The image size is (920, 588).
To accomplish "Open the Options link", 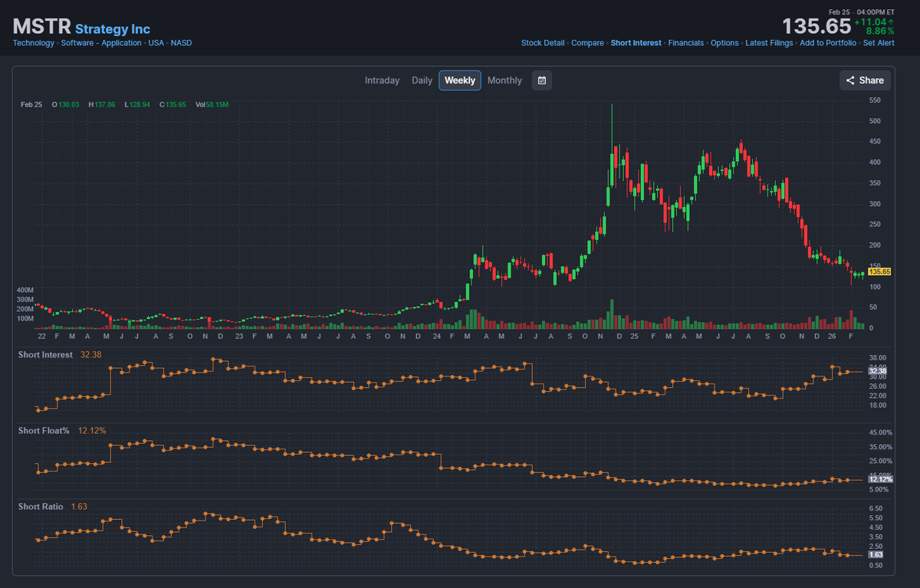I will click(x=724, y=43).
